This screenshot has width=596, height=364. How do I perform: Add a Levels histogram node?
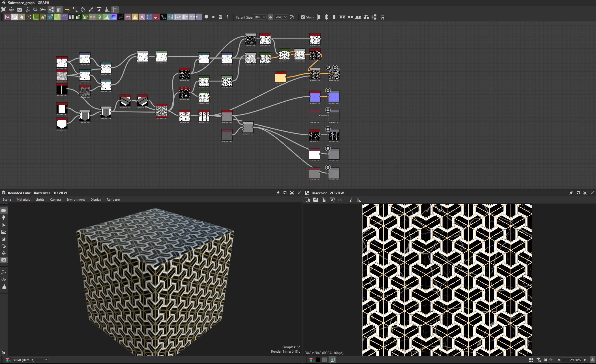pyautogui.click(x=107, y=17)
